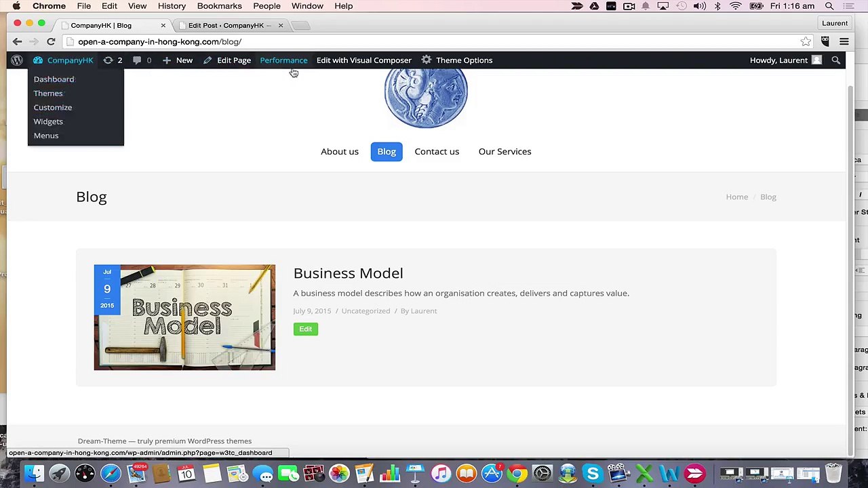Go back with Chrome's back arrow
868x488 pixels.
(x=18, y=42)
